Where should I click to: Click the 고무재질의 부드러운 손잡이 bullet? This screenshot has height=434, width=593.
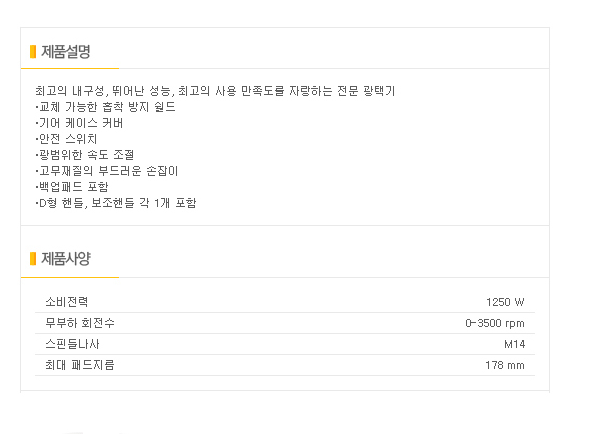tap(106, 171)
